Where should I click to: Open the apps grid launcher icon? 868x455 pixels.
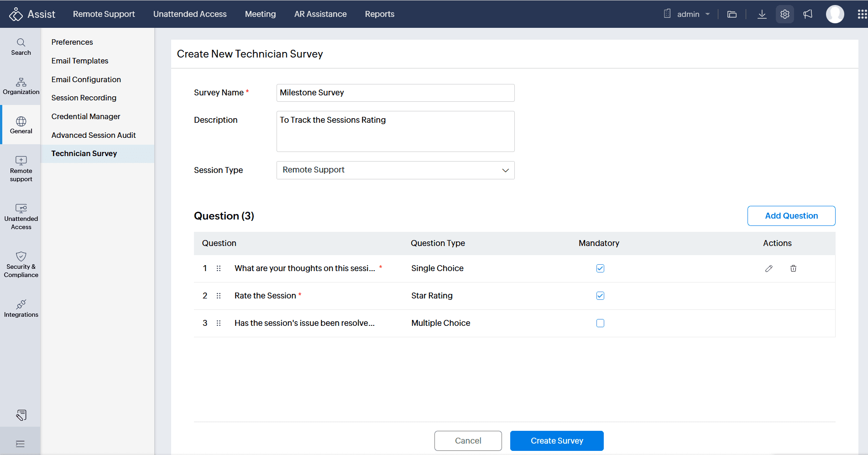pyautogui.click(x=862, y=14)
